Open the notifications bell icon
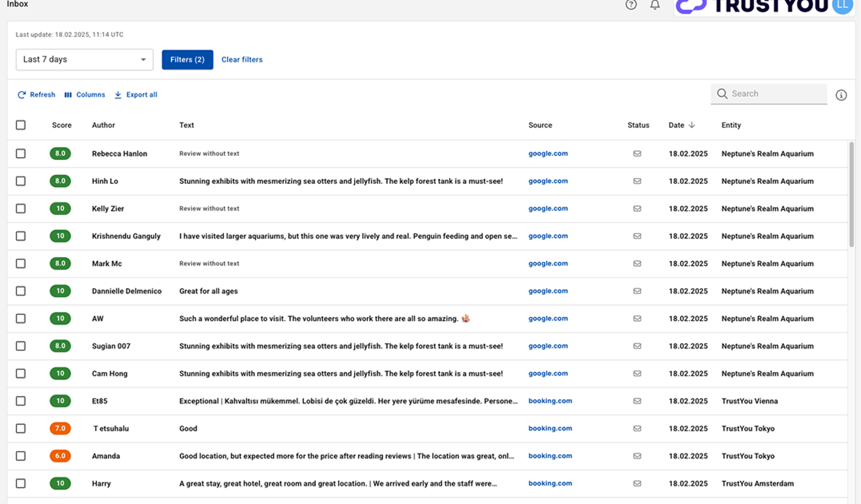This screenshot has width=861, height=504. pyautogui.click(x=655, y=5)
